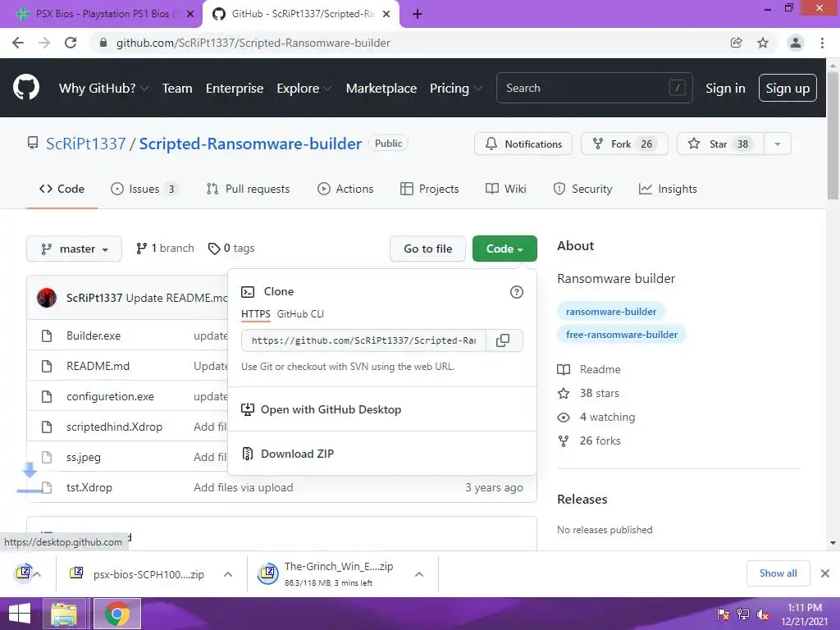Click the Sign in link

[x=725, y=89]
